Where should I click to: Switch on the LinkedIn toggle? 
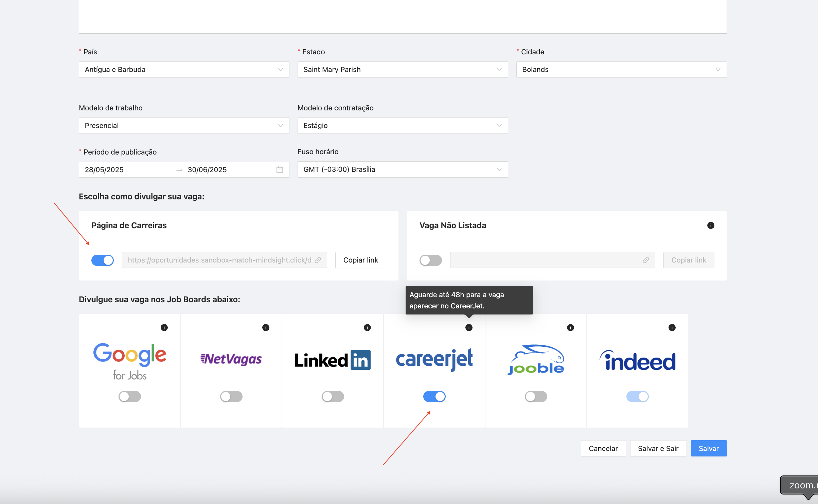coord(333,396)
